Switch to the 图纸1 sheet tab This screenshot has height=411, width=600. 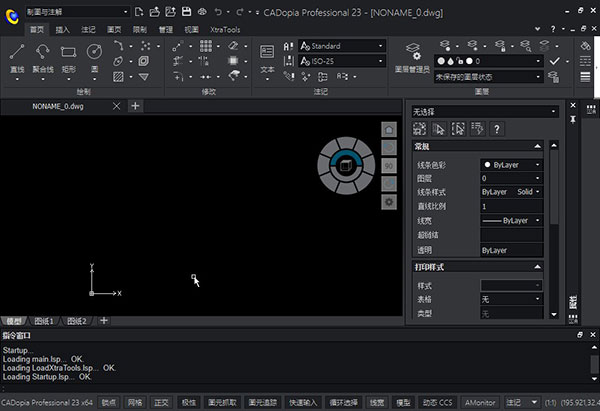point(44,321)
